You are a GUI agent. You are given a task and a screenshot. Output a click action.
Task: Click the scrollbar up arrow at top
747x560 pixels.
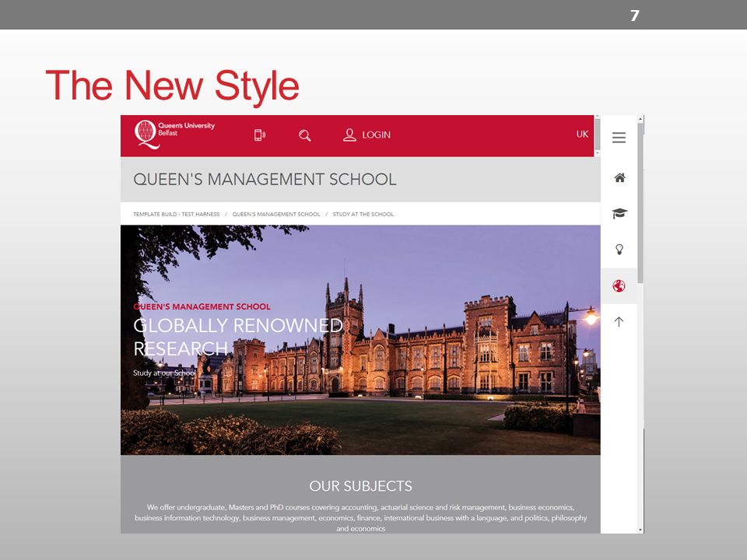tap(640, 118)
